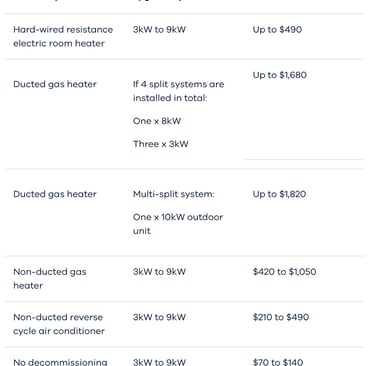Select the Up to $490 incentive text

[277, 29]
